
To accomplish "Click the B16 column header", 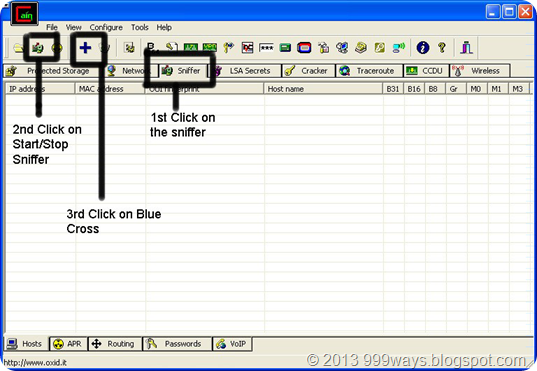I will tap(414, 89).
